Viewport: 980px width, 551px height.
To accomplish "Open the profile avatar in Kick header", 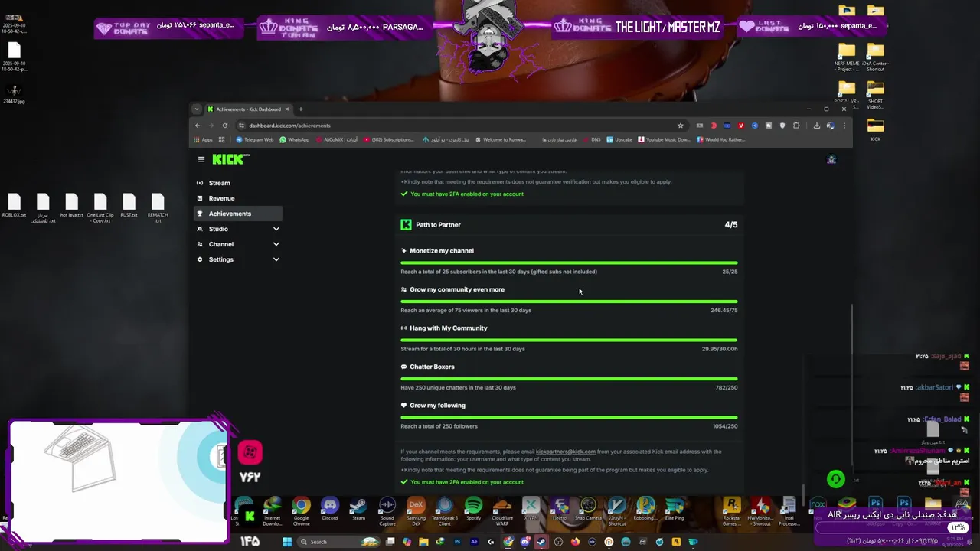I will 831,159.
